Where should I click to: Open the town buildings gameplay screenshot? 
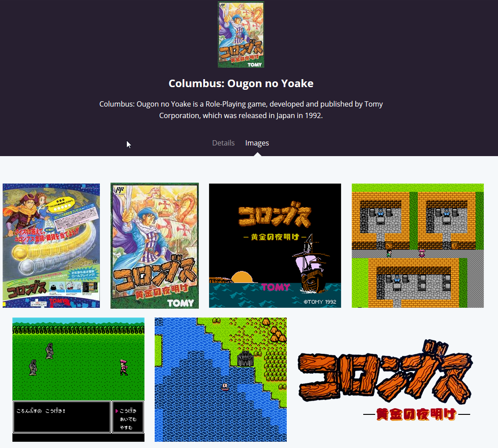click(418, 246)
